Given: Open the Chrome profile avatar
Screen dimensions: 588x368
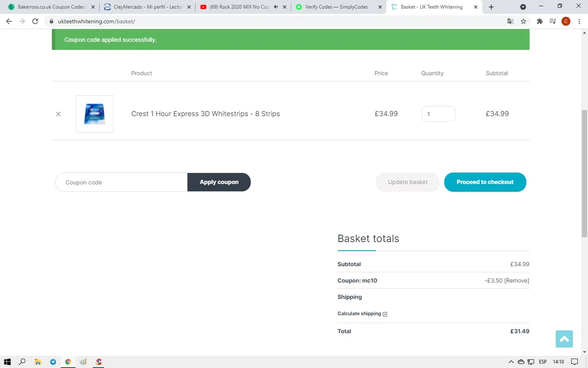Looking at the screenshot, I should [566, 21].
